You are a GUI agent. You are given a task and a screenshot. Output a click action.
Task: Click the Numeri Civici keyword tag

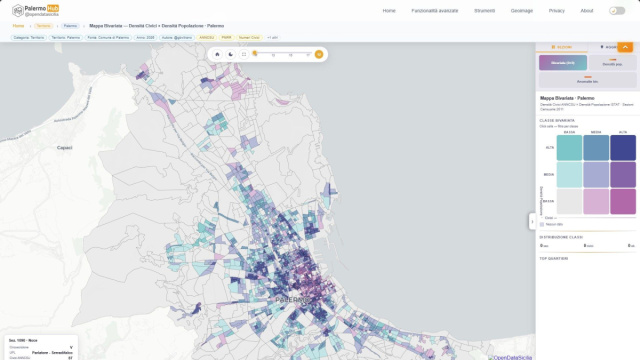click(x=249, y=38)
